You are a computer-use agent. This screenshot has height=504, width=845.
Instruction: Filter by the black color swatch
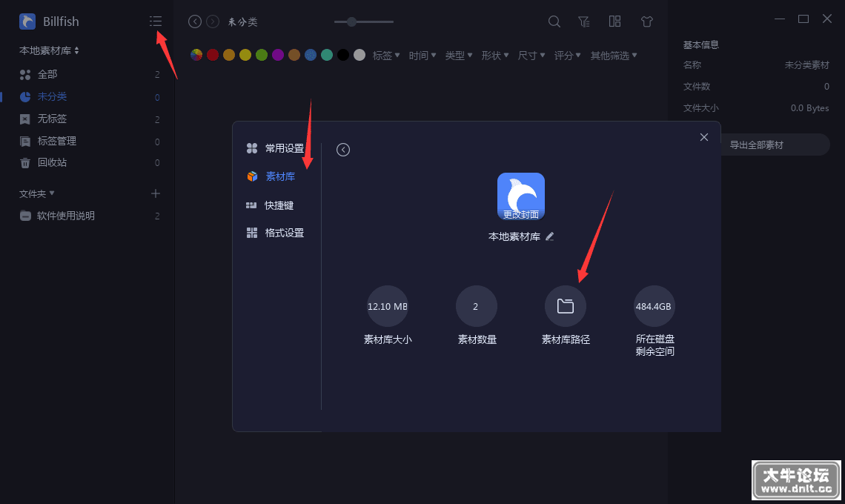tap(343, 55)
